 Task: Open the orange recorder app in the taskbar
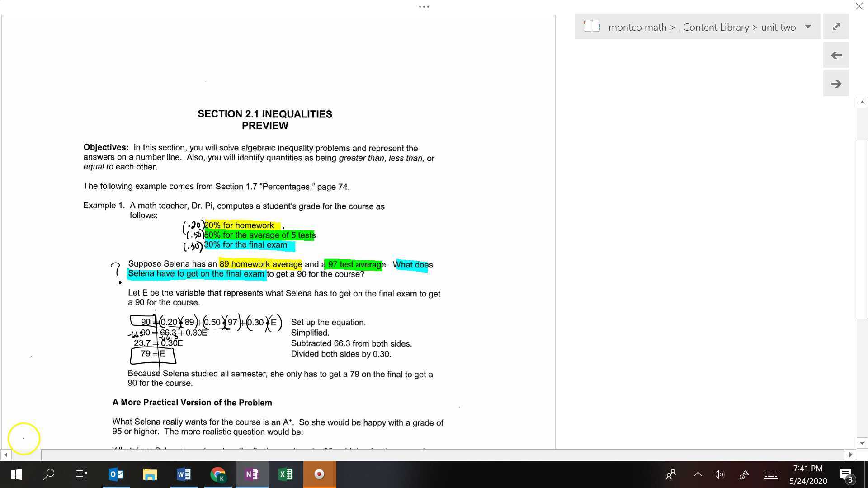tap(319, 474)
